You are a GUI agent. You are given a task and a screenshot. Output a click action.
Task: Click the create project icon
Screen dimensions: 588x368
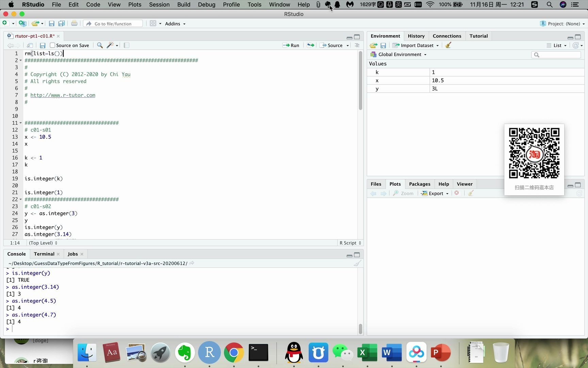click(x=22, y=24)
